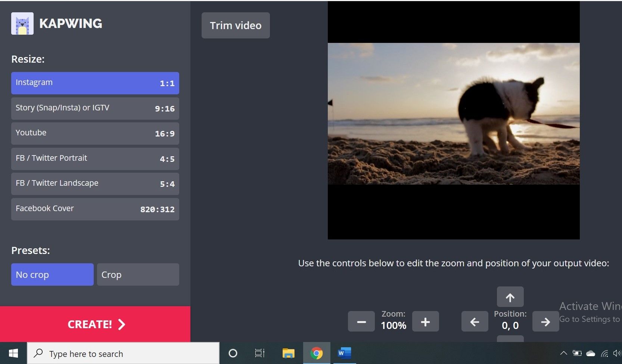Open Google Chrome from the taskbar
Viewport: 622px width, 364px height.
(316, 353)
